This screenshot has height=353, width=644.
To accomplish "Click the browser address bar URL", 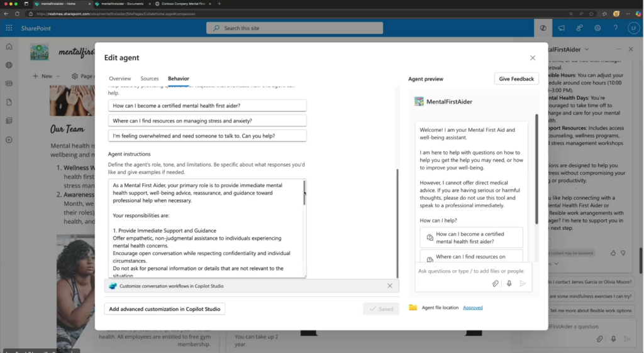I will [116, 14].
